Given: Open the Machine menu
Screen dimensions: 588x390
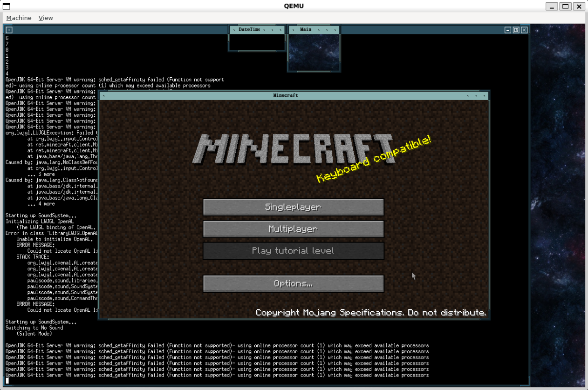Looking at the screenshot, I should [19, 18].
